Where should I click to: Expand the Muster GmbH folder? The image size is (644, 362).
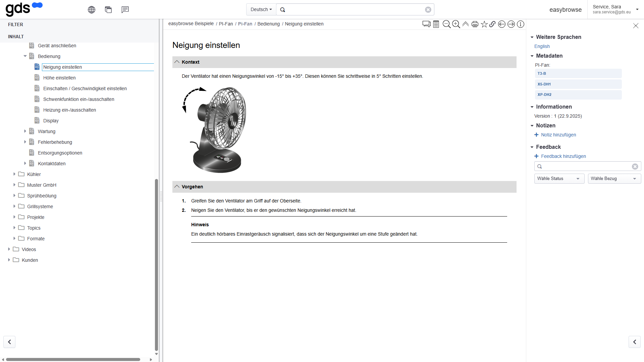[x=14, y=185]
